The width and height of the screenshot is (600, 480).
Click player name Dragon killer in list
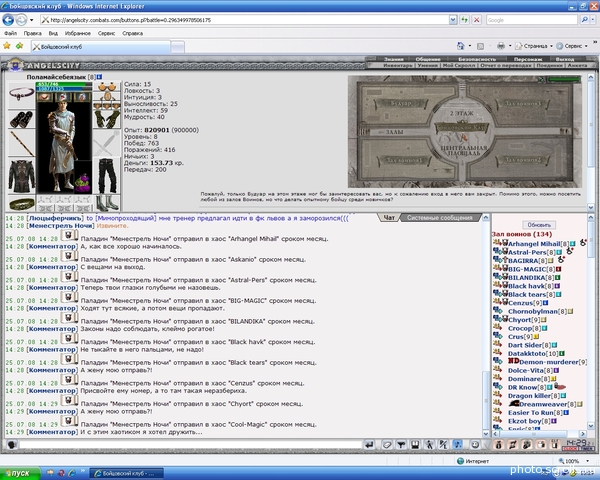[529, 396]
